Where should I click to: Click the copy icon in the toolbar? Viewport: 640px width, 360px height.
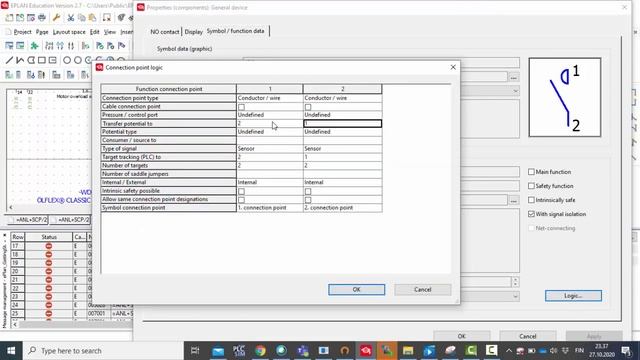tap(82, 18)
